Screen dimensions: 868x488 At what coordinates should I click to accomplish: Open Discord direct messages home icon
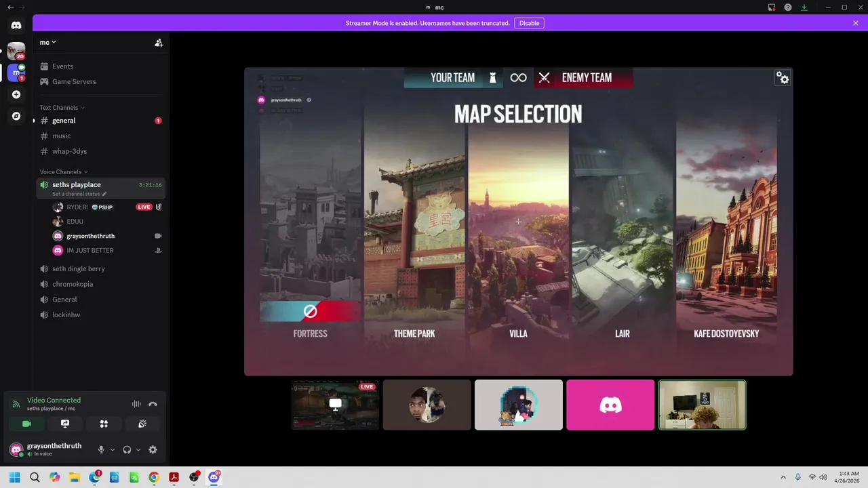click(16, 25)
